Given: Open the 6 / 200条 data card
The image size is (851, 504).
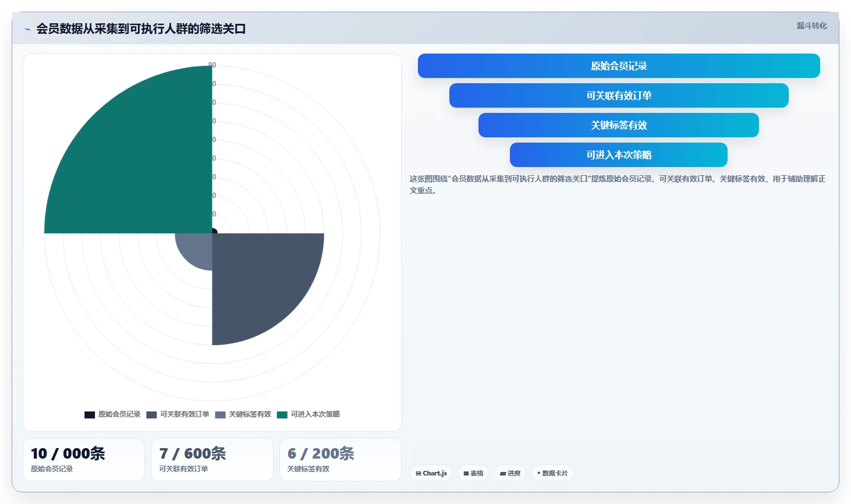Looking at the screenshot, I should [341, 460].
